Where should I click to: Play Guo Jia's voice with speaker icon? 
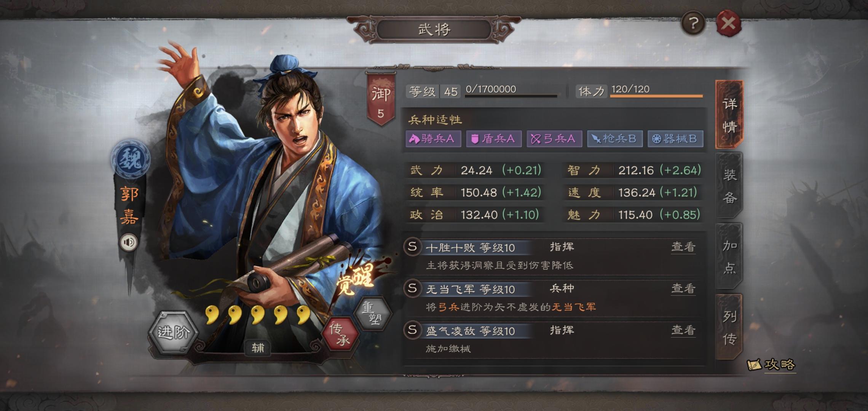(x=129, y=242)
